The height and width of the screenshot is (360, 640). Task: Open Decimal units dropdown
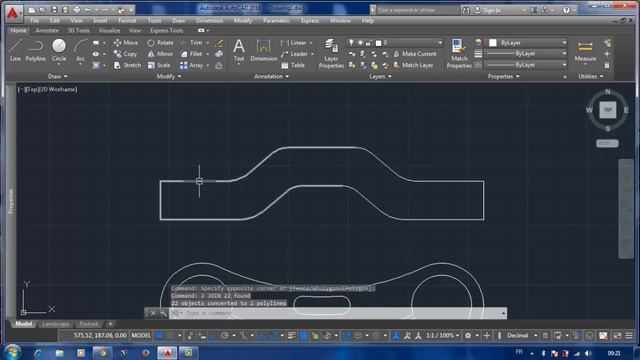coord(521,336)
